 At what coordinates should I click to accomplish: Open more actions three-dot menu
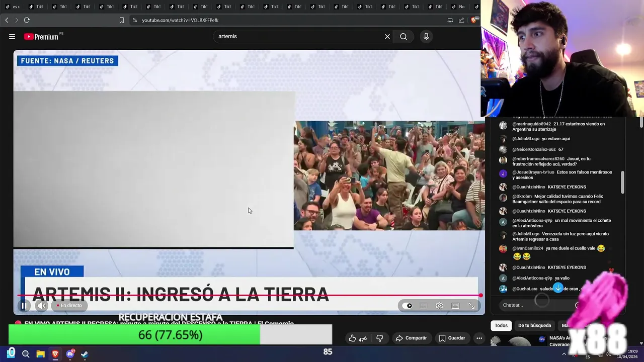479,338
